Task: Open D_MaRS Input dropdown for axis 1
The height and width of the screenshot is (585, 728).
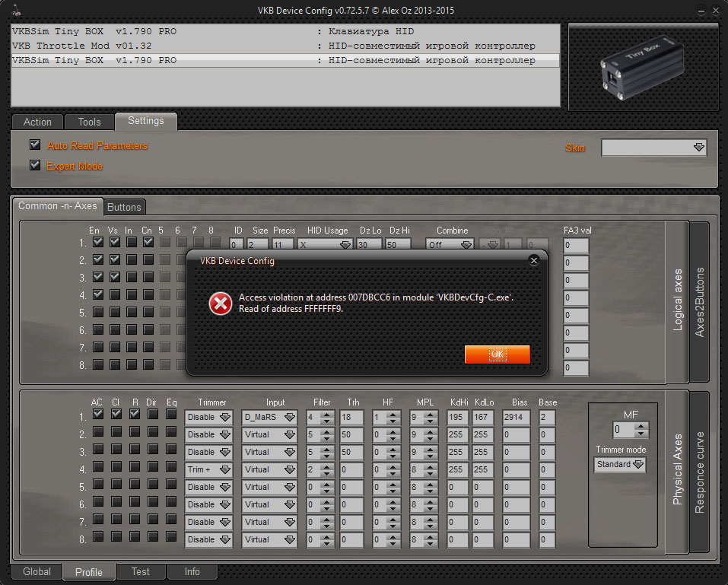Action: (269, 418)
